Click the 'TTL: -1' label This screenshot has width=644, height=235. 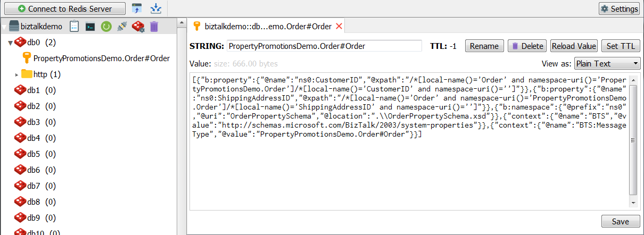click(443, 46)
